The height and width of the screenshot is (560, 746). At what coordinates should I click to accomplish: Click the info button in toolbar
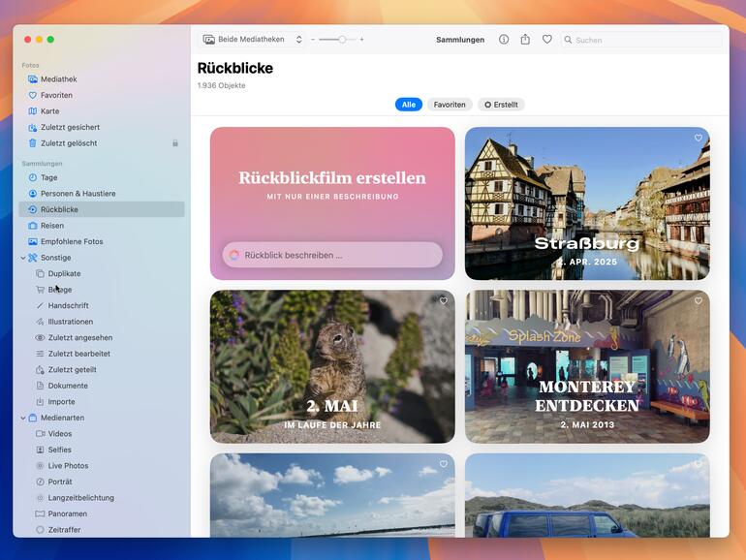click(504, 40)
